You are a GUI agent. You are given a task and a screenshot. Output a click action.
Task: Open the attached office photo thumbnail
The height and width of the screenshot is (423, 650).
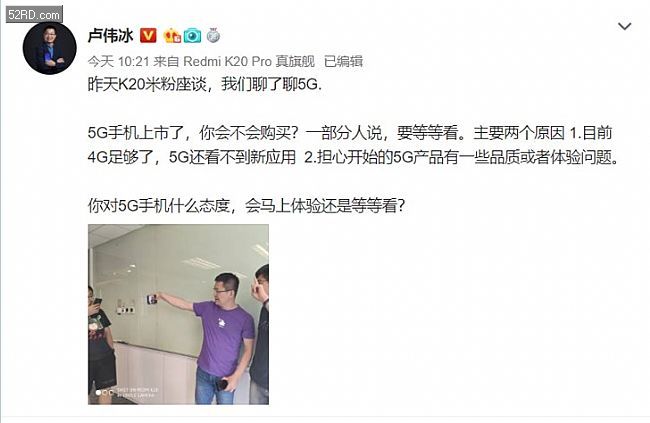pyautogui.click(x=178, y=314)
